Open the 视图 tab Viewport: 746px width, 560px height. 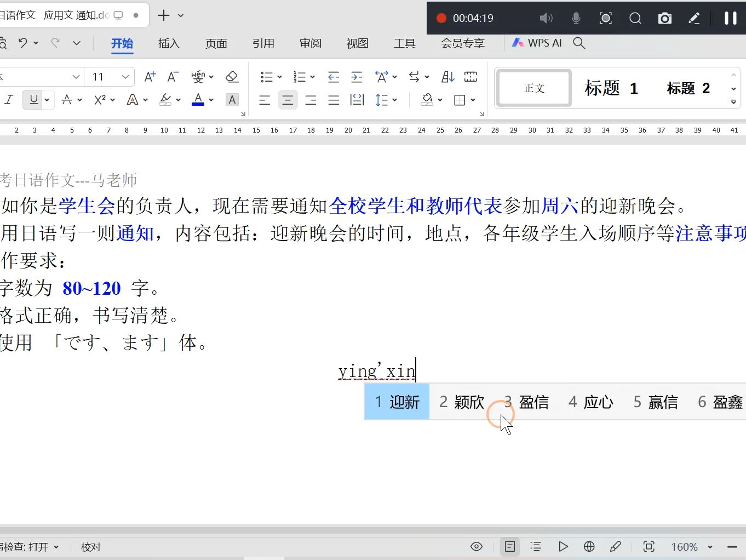tap(358, 43)
